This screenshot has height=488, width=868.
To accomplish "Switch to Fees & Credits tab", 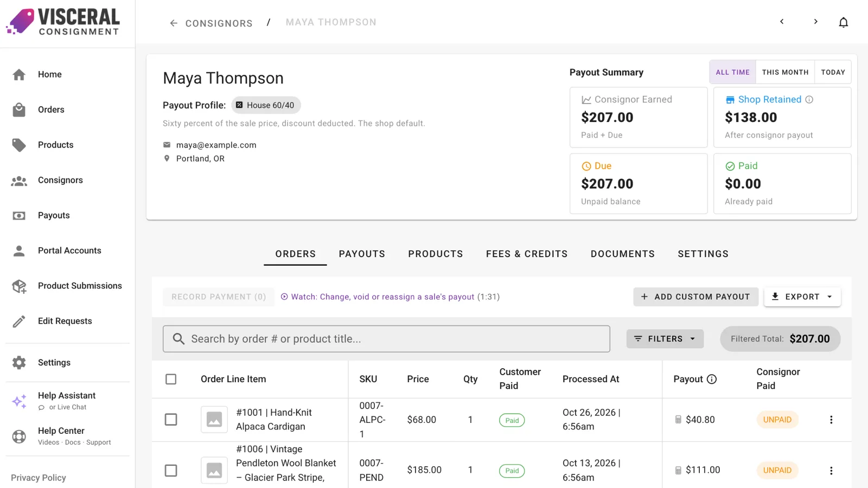I will (527, 254).
